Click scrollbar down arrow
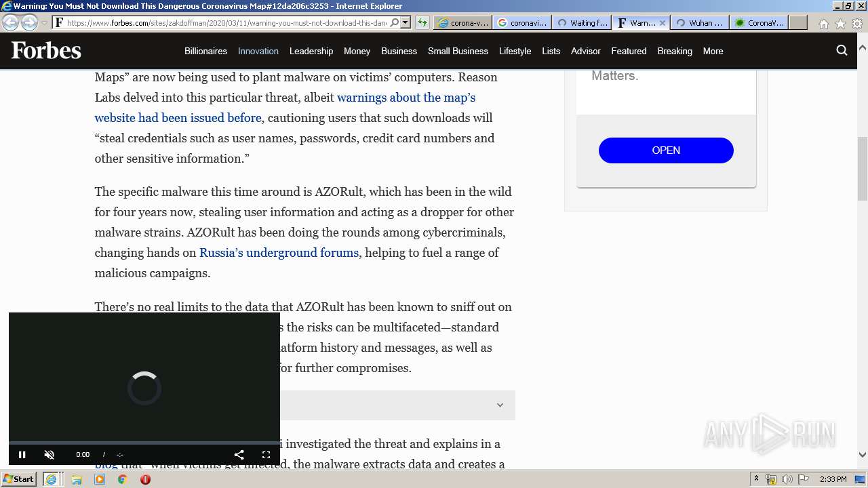868x488 pixels. (x=862, y=455)
